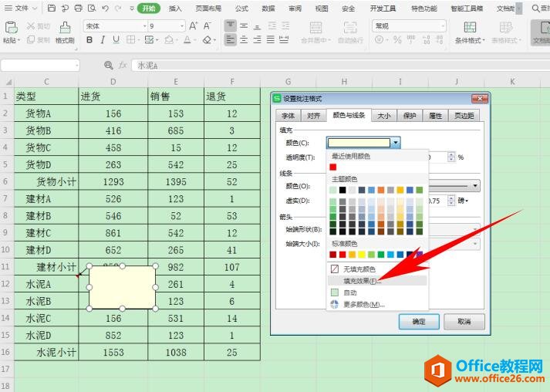This screenshot has height=392, width=550.
Task: Decrease font size with the A- icon
Action: click(x=208, y=26)
